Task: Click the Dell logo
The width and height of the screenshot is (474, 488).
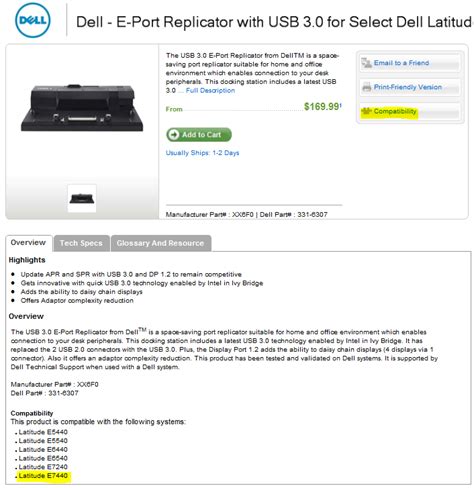Action: (x=33, y=20)
